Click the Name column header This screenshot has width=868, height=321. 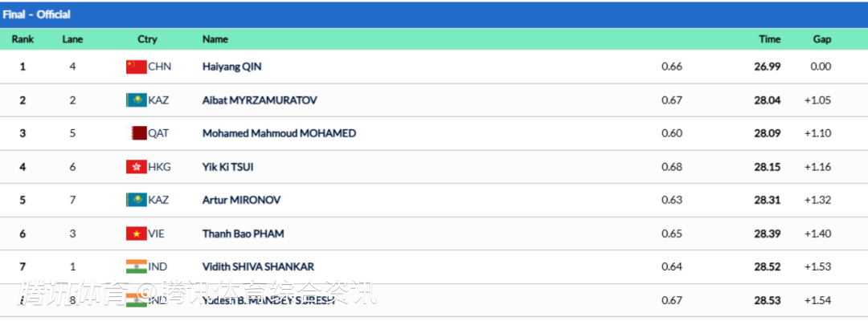215,39
